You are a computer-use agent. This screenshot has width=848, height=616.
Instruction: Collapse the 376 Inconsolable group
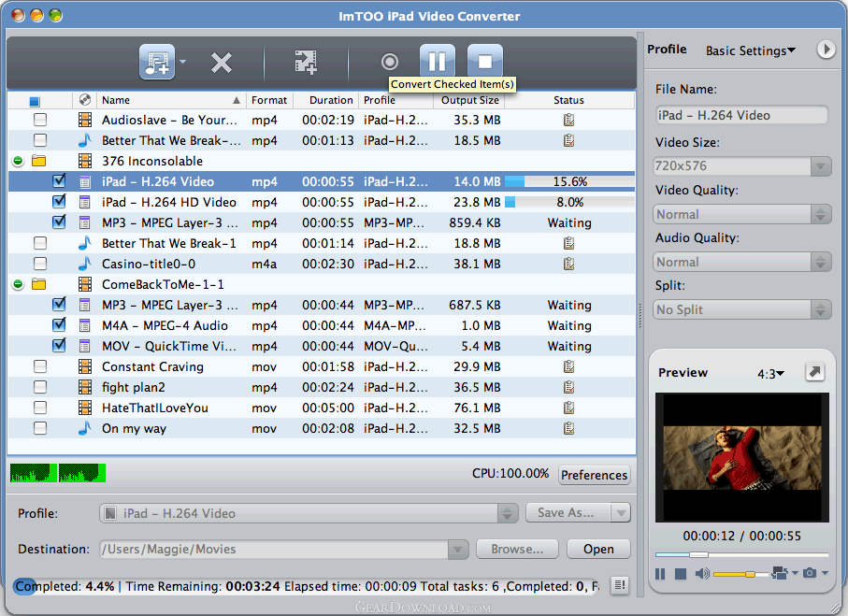pos(18,161)
